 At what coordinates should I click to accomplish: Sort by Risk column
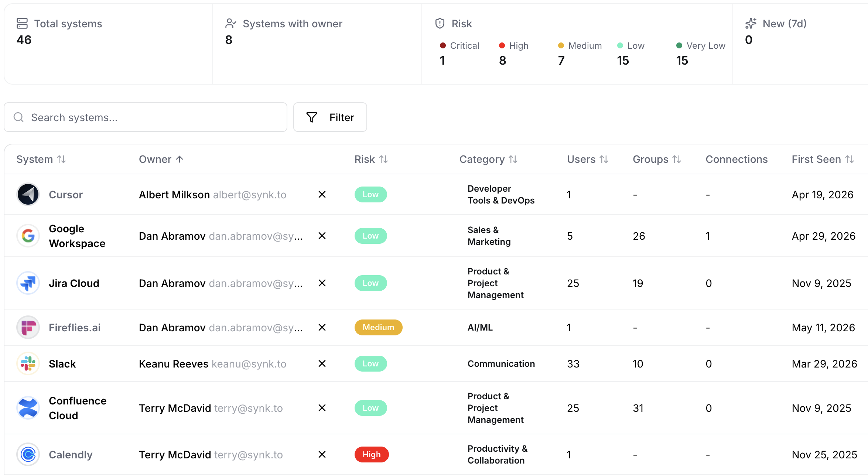371,159
